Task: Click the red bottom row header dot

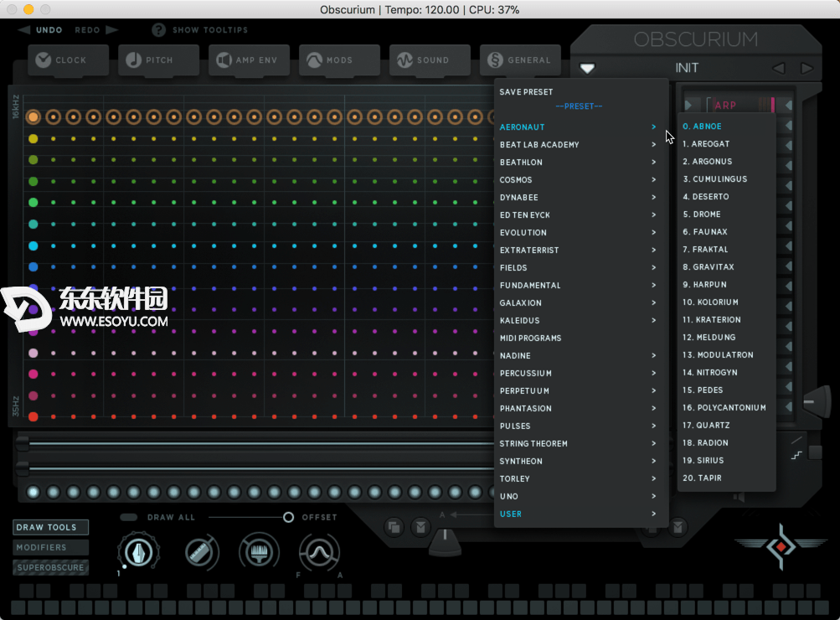Action: point(33,416)
